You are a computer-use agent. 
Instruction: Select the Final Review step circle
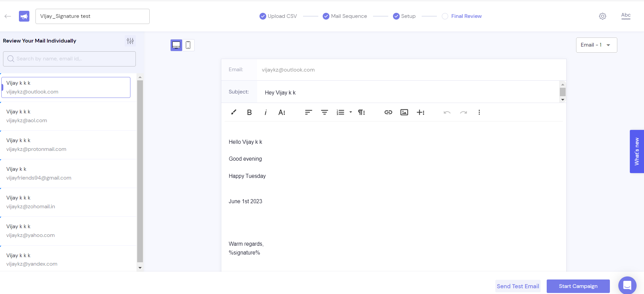[x=445, y=16]
